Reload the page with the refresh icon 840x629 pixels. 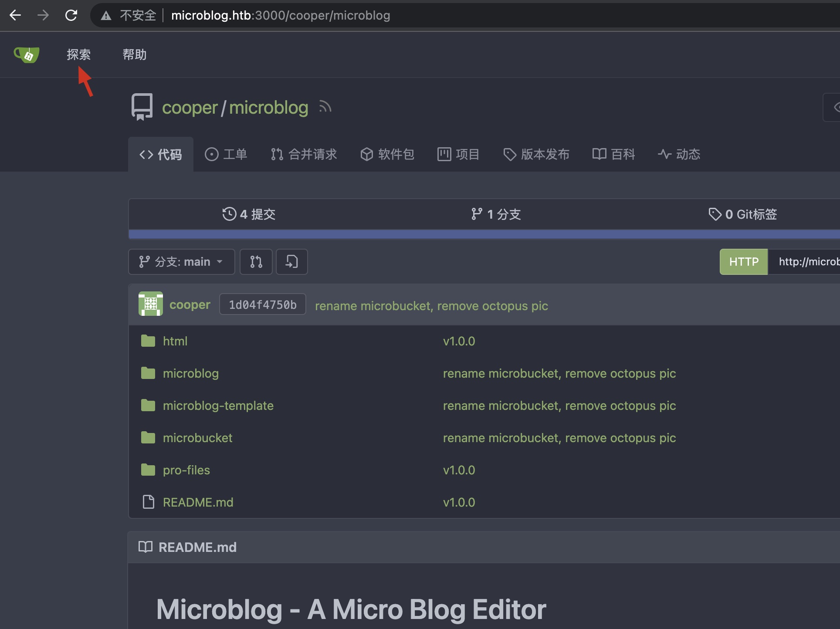pos(71,16)
